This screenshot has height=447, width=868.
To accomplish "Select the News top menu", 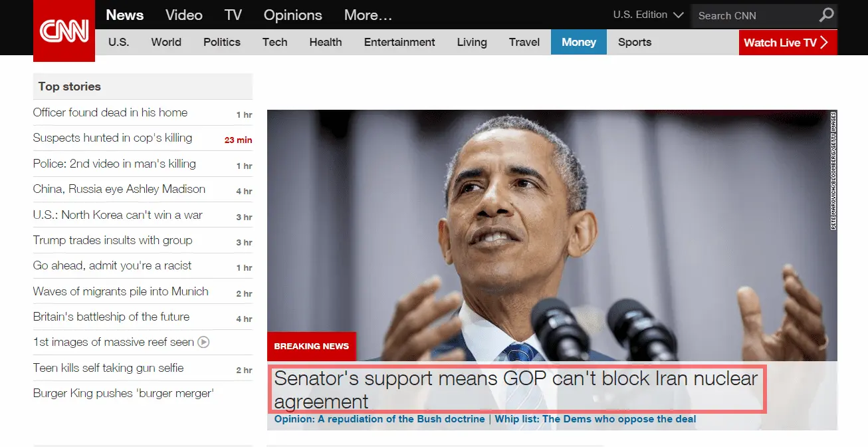I will [x=125, y=15].
